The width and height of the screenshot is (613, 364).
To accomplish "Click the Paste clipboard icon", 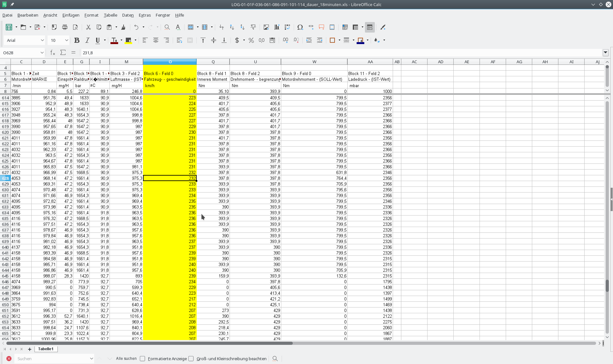I will 109,27.
